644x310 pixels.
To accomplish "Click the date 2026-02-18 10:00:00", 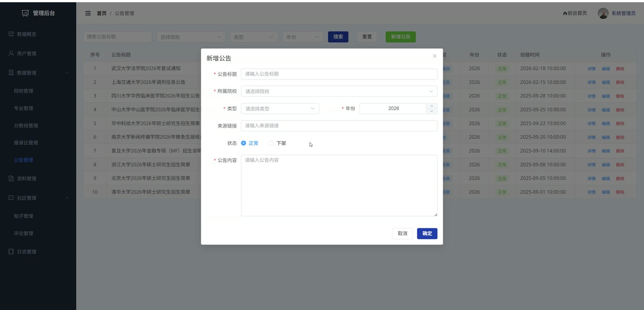I will point(543,68).
